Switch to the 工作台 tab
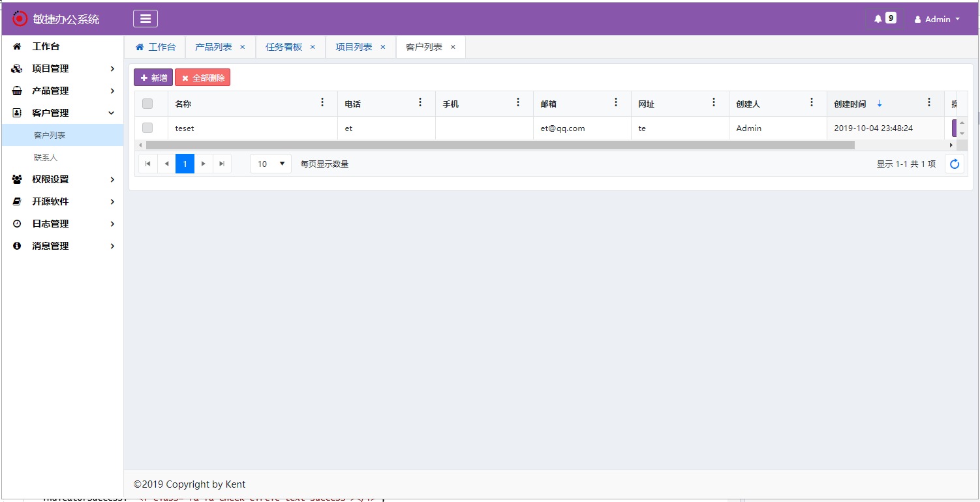Viewport: 980px width, 502px height. pos(155,47)
